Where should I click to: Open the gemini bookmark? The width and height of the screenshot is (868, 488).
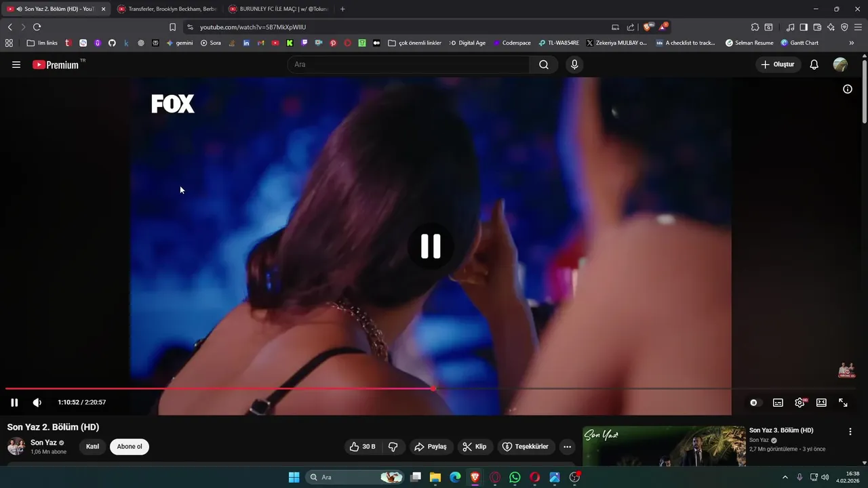[x=180, y=43]
